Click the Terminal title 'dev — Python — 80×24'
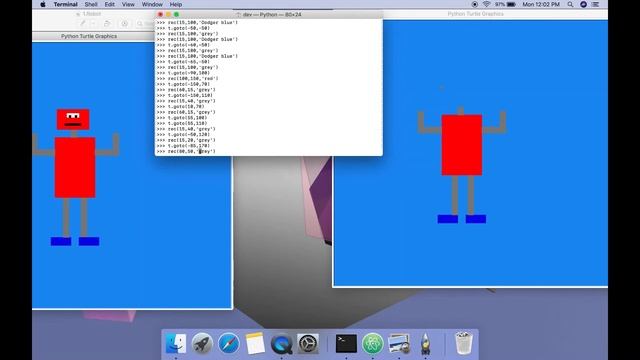The image size is (640, 360). 272,14
